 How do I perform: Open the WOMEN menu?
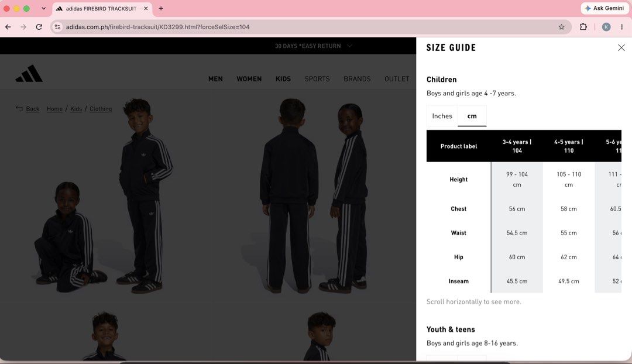[x=249, y=79]
